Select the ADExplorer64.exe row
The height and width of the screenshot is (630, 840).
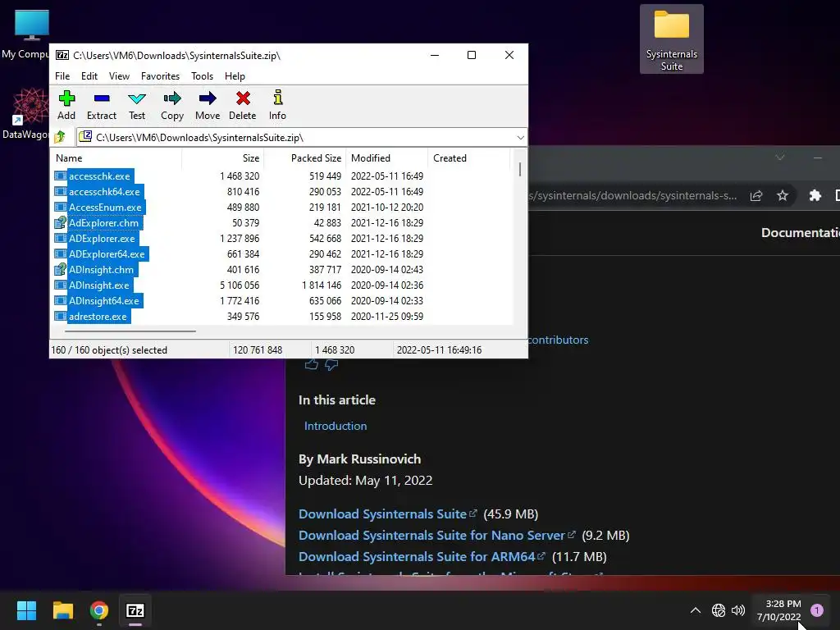(x=281, y=253)
